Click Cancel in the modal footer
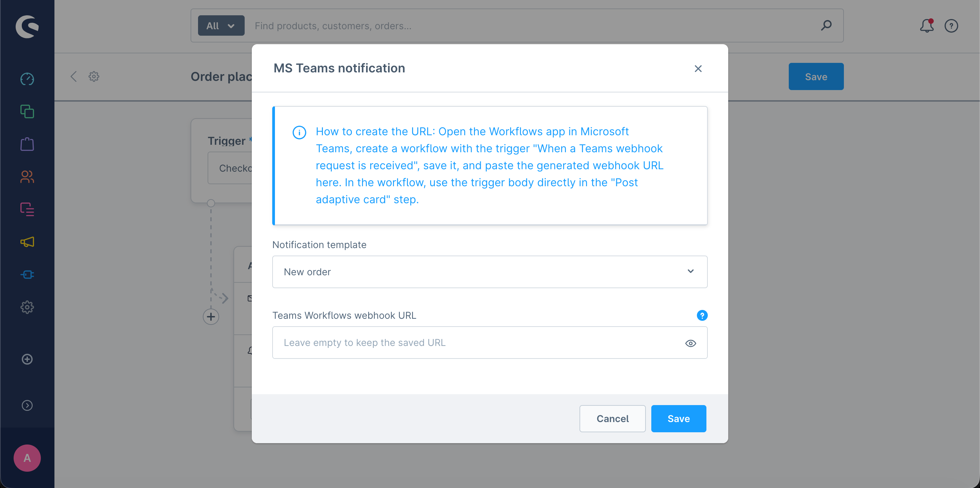The image size is (980, 488). coord(612,418)
